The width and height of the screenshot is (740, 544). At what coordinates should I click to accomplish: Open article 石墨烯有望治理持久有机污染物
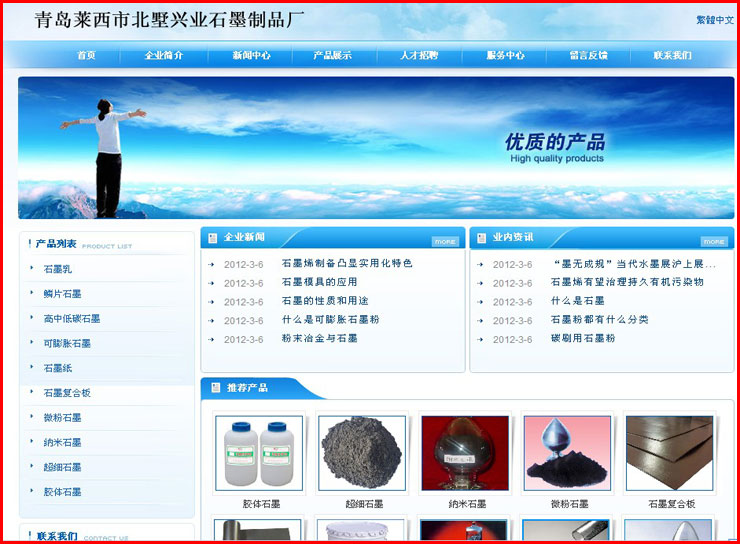coord(627,282)
